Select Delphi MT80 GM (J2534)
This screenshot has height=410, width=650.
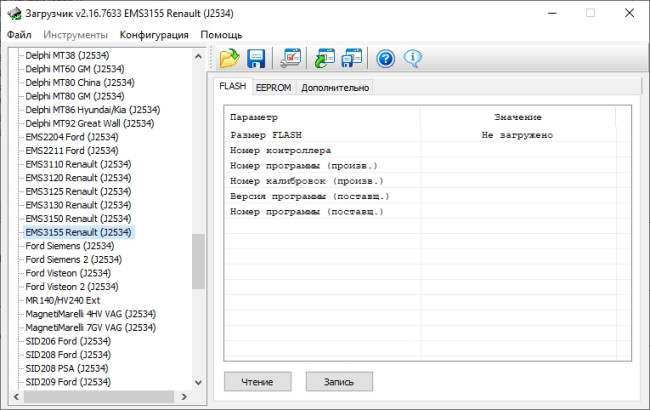75,96
